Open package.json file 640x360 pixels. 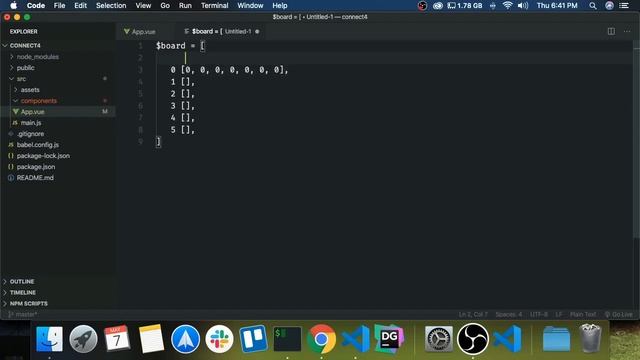tap(36, 167)
